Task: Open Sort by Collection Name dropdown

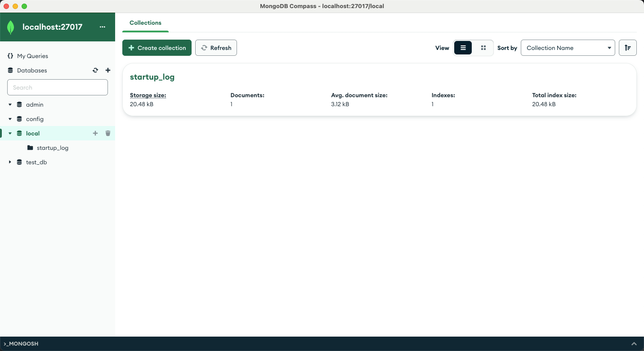Action: tap(568, 48)
